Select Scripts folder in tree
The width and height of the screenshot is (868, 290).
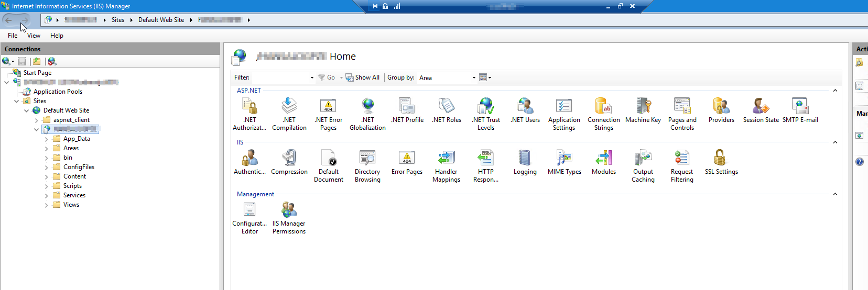[x=72, y=186]
